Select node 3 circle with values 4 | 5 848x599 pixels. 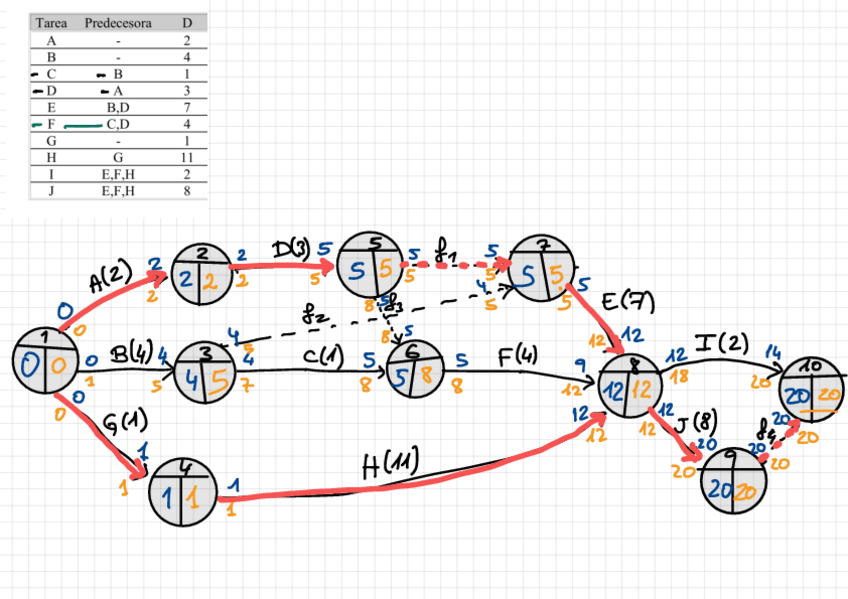pos(205,373)
